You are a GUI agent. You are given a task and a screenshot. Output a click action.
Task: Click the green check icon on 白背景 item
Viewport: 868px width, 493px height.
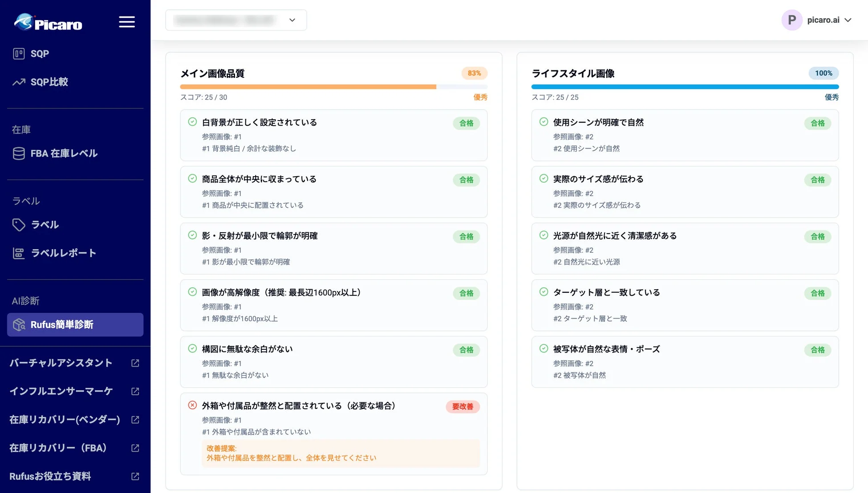click(x=192, y=122)
